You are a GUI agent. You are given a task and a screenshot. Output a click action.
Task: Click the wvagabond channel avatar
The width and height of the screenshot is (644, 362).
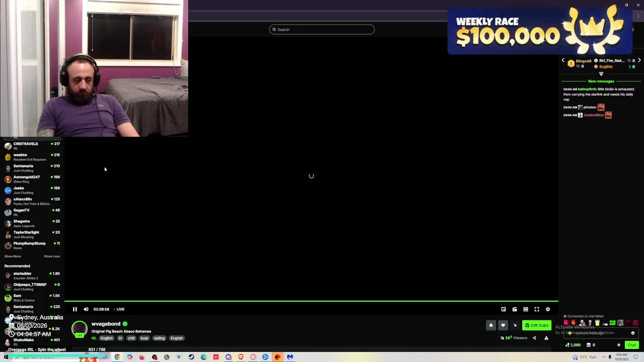point(79,329)
